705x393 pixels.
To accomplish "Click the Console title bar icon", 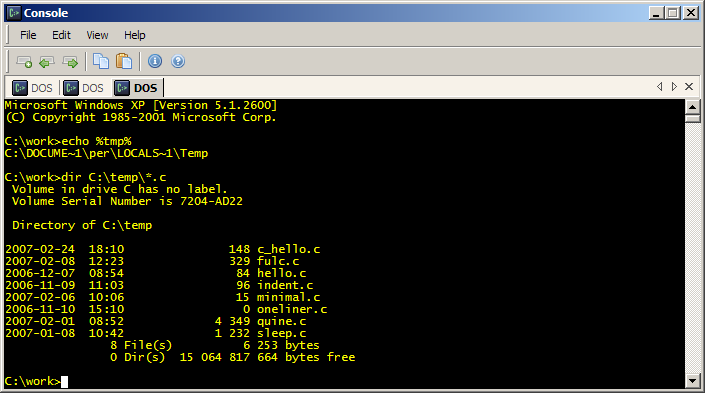I will click(14, 13).
